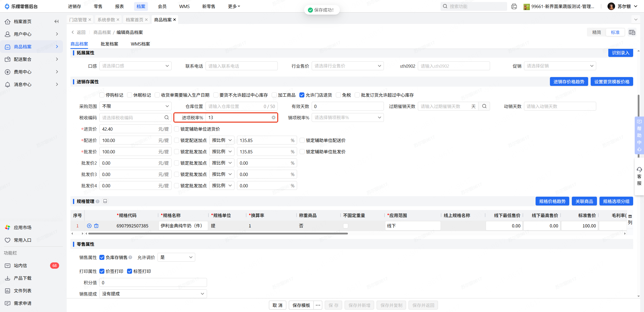The width and height of the screenshot is (644, 312).
Task: Click search icon beside expiry promotion days
Action: click(x=484, y=106)
